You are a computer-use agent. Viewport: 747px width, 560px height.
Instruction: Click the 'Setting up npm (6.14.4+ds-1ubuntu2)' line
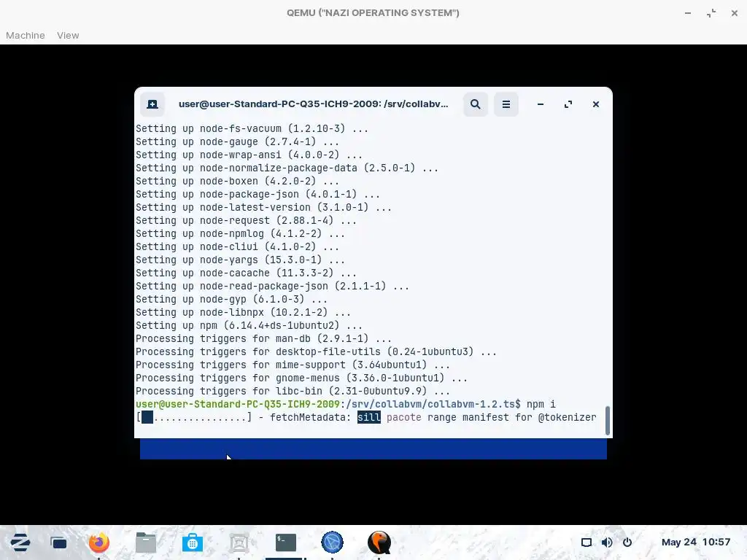(249, 326)
